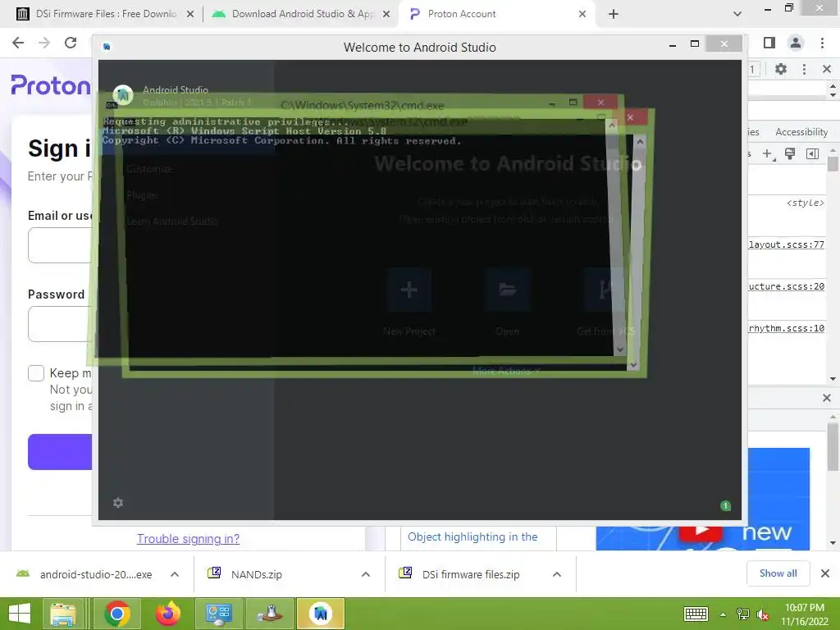This screenshot has width=840, height=630.
Task: Open File Explorer from taskbar
Action: [x=63, y=614]
